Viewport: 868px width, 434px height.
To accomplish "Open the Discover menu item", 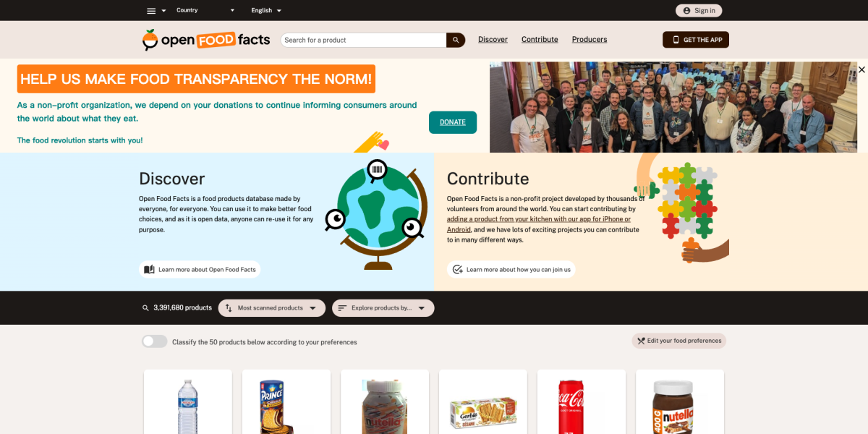I will click(x=493, y=40).
